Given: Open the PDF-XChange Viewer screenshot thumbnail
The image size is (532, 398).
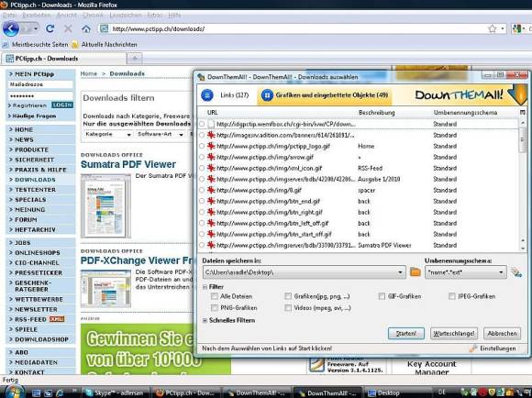Looking at the screenshot, I should [105, 288].
